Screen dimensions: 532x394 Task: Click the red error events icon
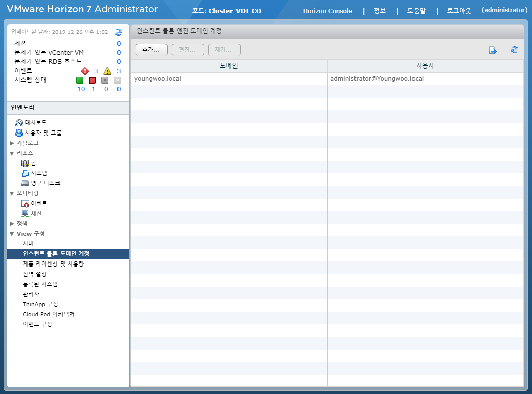(x=85, y=71)
